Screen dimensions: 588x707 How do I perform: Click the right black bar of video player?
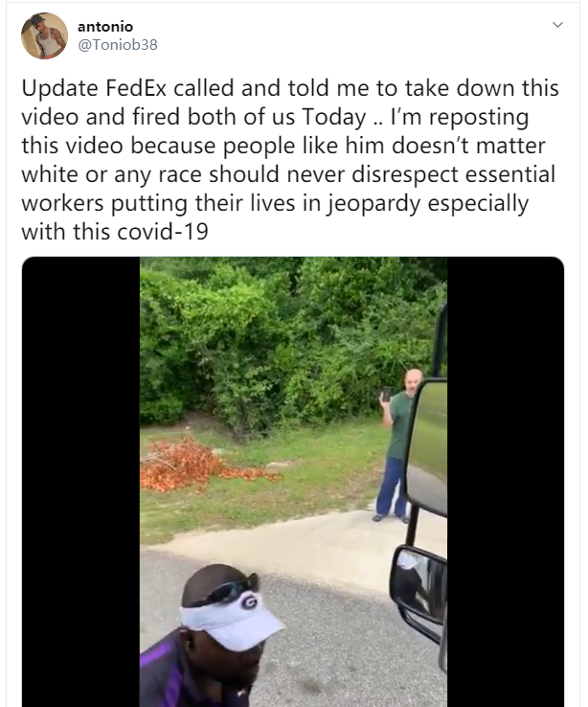(x=506, y=482)
